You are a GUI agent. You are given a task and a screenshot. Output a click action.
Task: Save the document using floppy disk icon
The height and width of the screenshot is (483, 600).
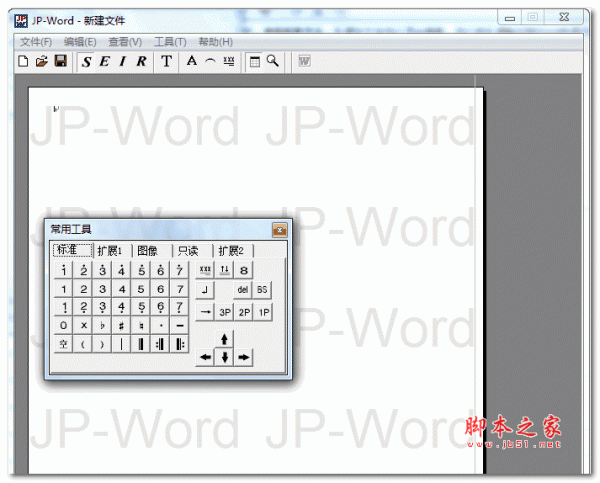tap(60, 61)
